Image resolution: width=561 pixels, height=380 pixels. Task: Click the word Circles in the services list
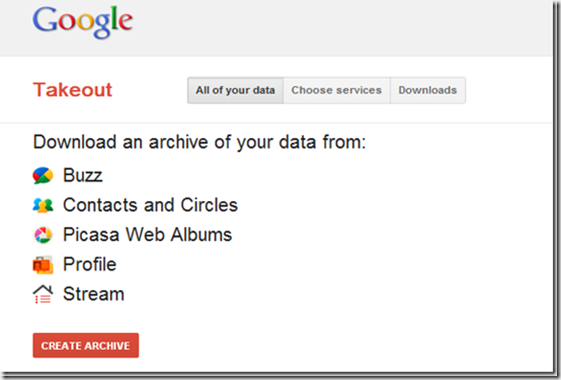point(209,205)
